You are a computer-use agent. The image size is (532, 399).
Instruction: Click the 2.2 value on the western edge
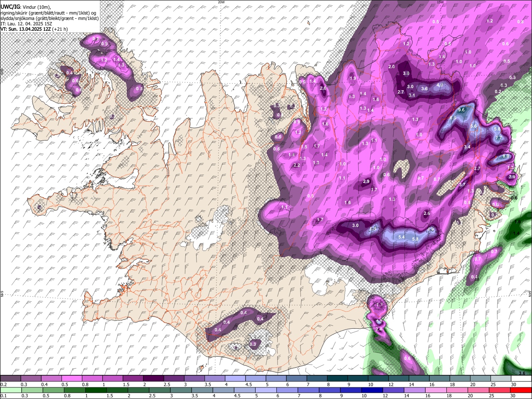pos(297,165)
